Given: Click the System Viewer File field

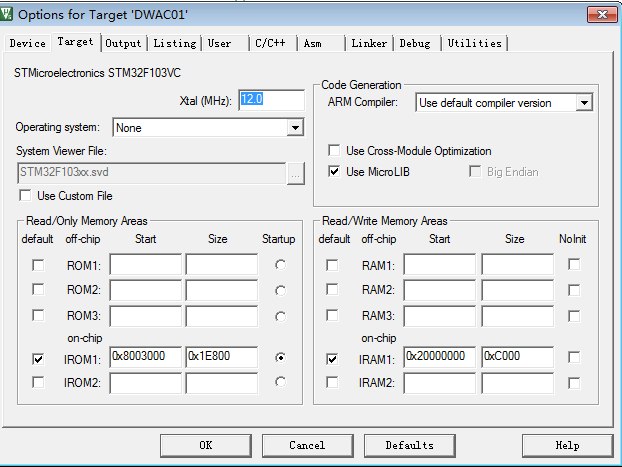Looking at the screenshot, I should pyautogui.click(x=152, y=173).
